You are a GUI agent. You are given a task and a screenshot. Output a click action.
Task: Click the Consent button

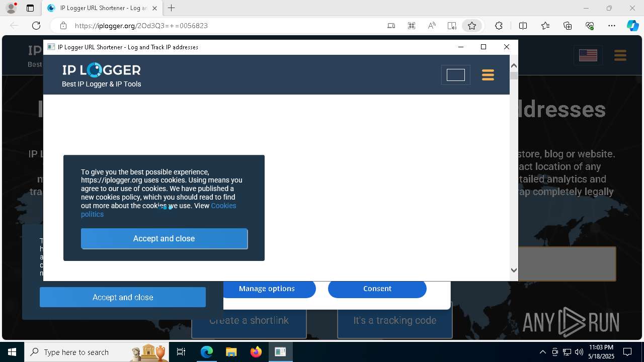click(x=377, y=289)
